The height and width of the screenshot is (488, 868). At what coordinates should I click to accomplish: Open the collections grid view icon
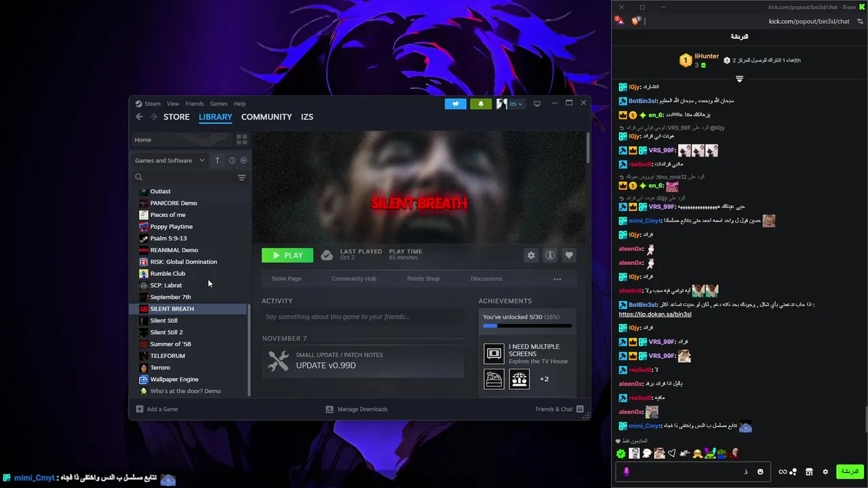tap(242, 140)
